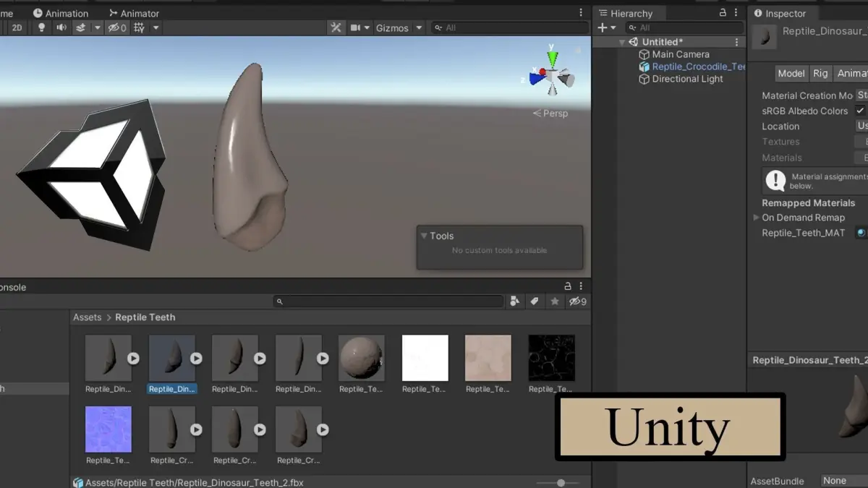
Task: Open the Untitled scene options menu
Action: click(x=737, y=42)
